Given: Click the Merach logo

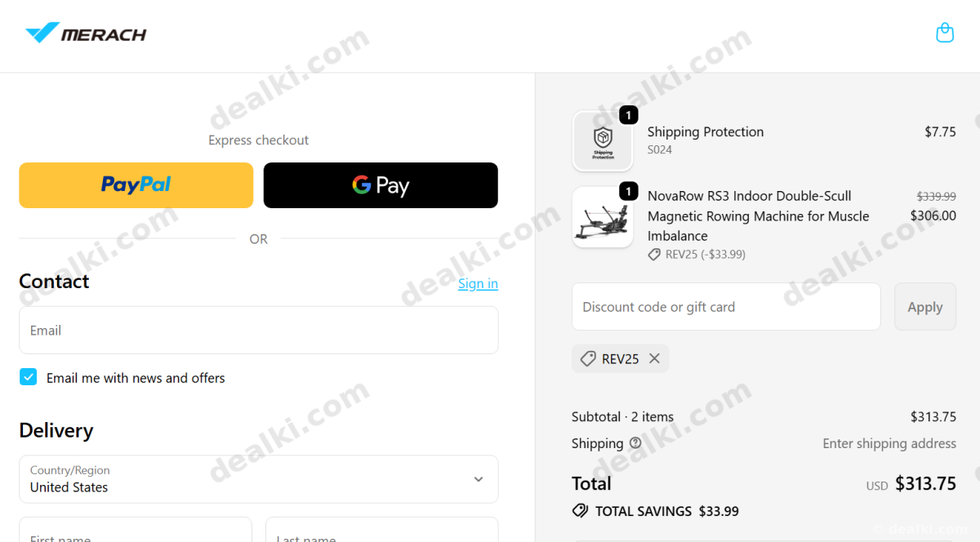Looking at the screenshot, I should pyautogui.click(x=86, y=33).
